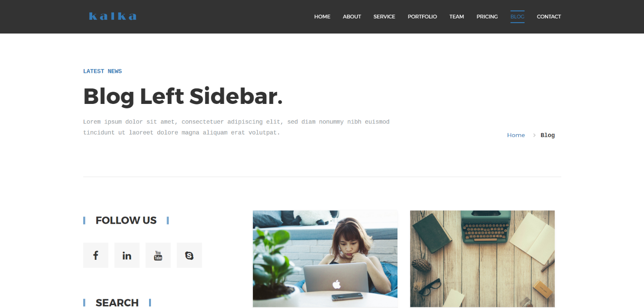644x308 pixels.
Task: Open the CONTACT menu item
Action: 549,17
